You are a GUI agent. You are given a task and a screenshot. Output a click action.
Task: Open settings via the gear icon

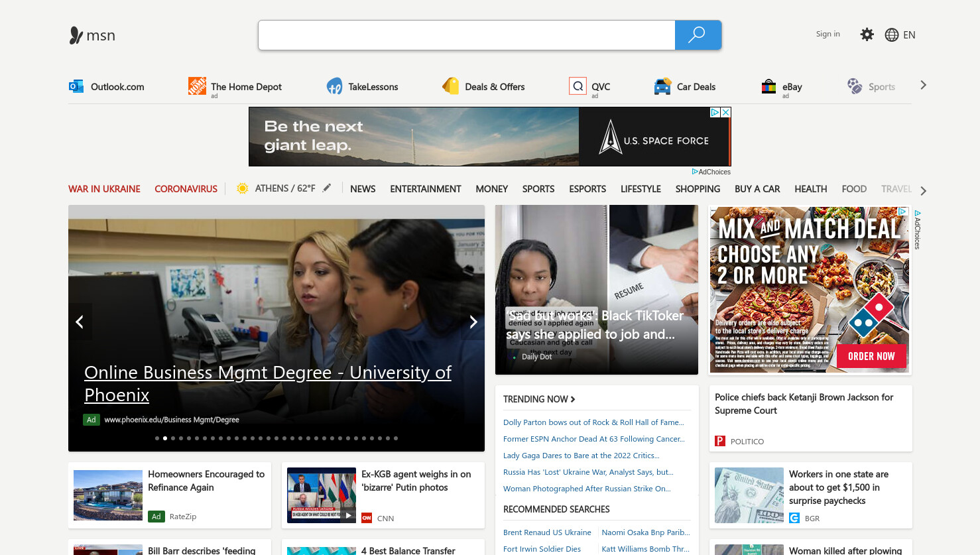[x=867, y=34]
